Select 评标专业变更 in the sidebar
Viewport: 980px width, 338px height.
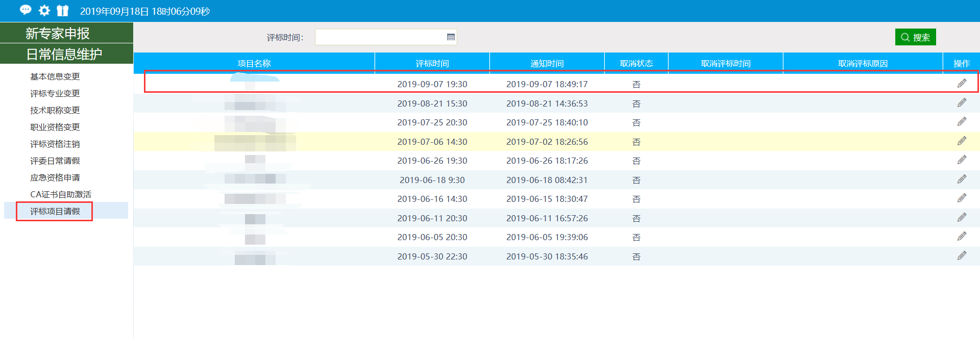[55, 93]
